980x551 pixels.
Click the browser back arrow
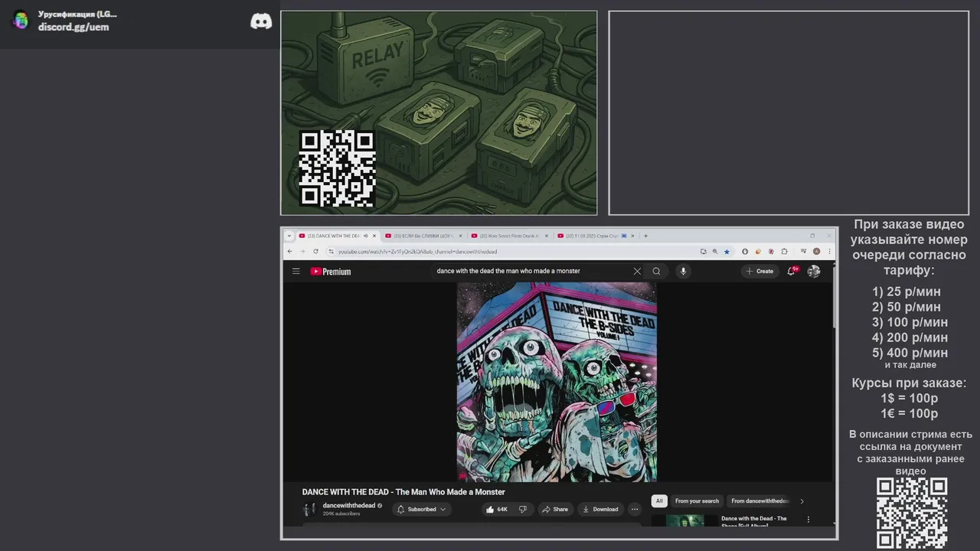[x=289, y=251]
